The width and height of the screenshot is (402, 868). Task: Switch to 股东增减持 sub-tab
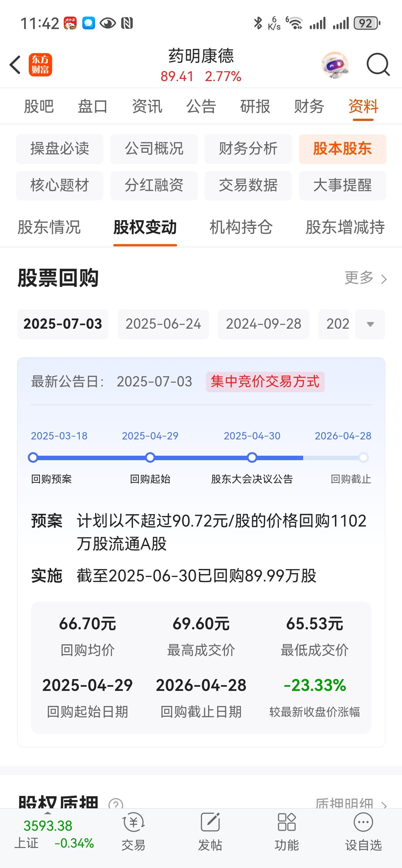tap(345, 227)
